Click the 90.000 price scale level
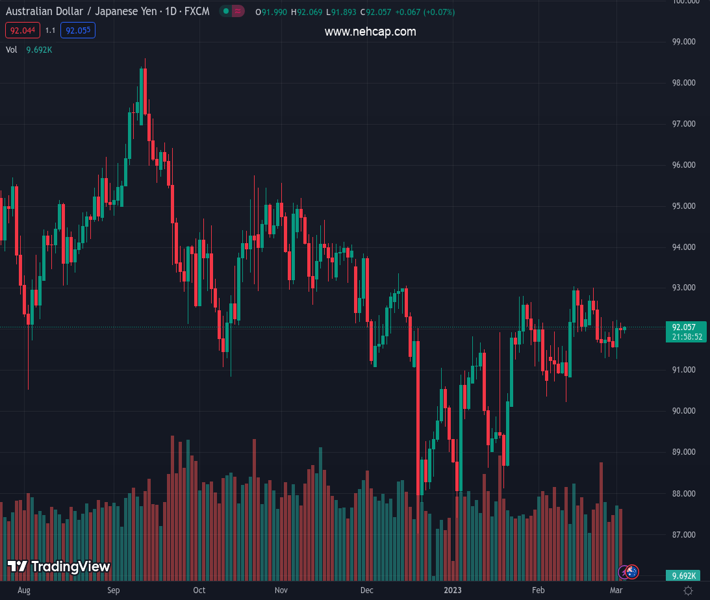Image resolution: width=710 pixels, height=600 pixels. point(684,411)
